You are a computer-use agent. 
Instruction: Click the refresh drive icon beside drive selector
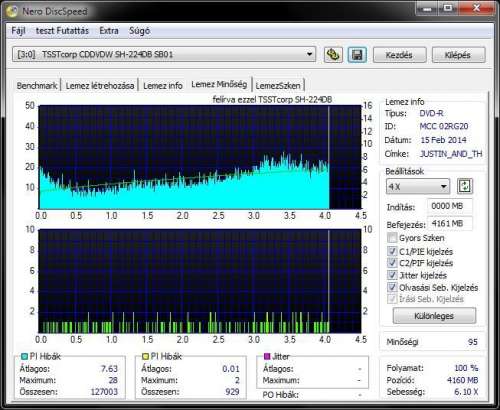click(333, 55)
